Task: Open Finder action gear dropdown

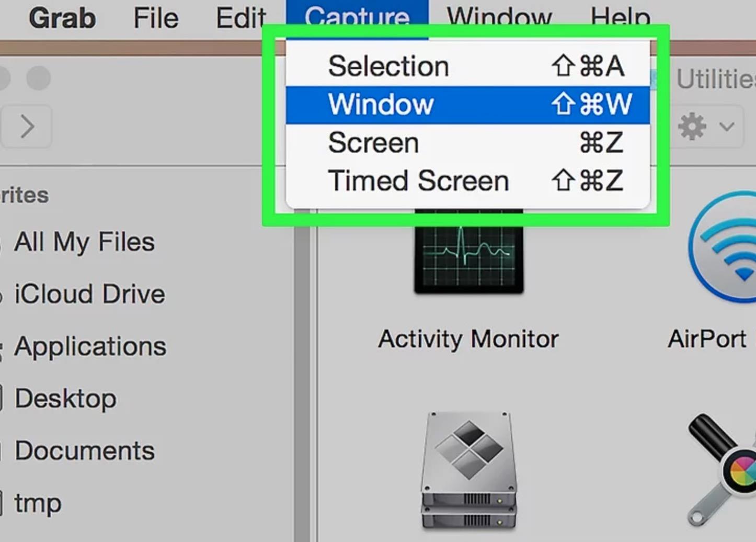Action: (x=706, y=127)
